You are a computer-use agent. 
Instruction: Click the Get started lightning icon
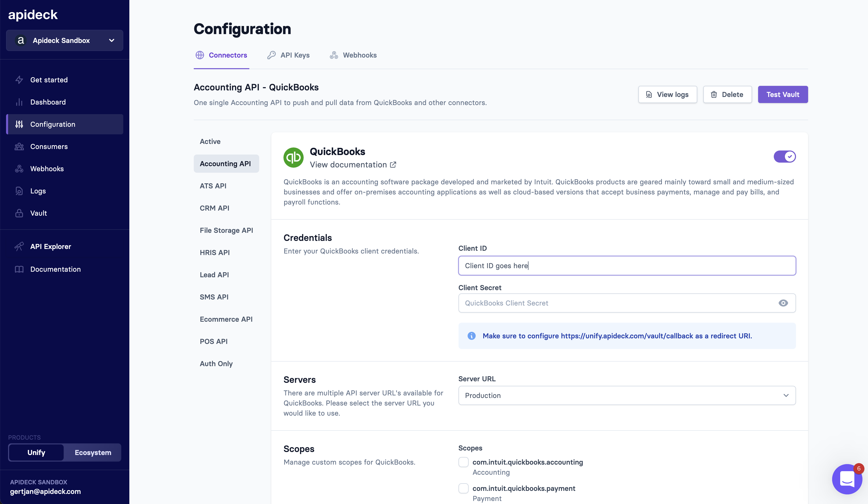(x=19, y=80)
